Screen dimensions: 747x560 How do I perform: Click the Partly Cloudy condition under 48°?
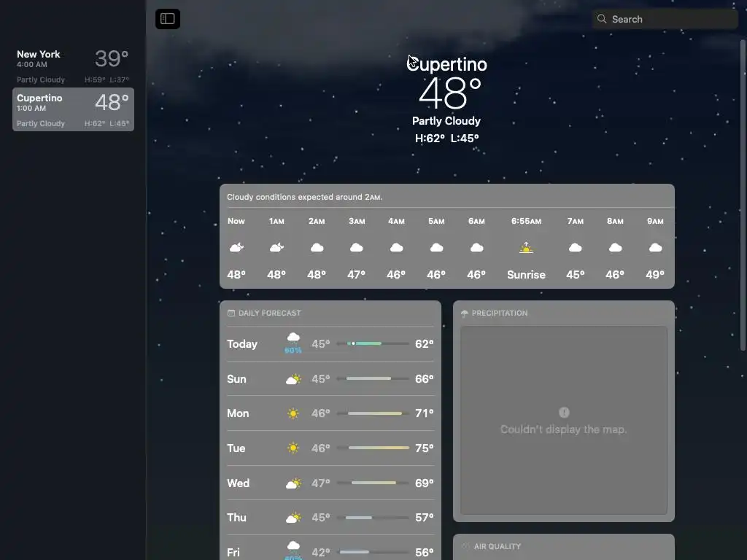click(x=446, y=121)
